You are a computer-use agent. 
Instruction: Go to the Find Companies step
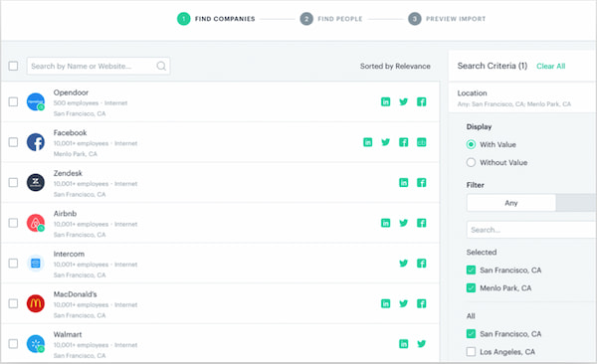[216, 19]
